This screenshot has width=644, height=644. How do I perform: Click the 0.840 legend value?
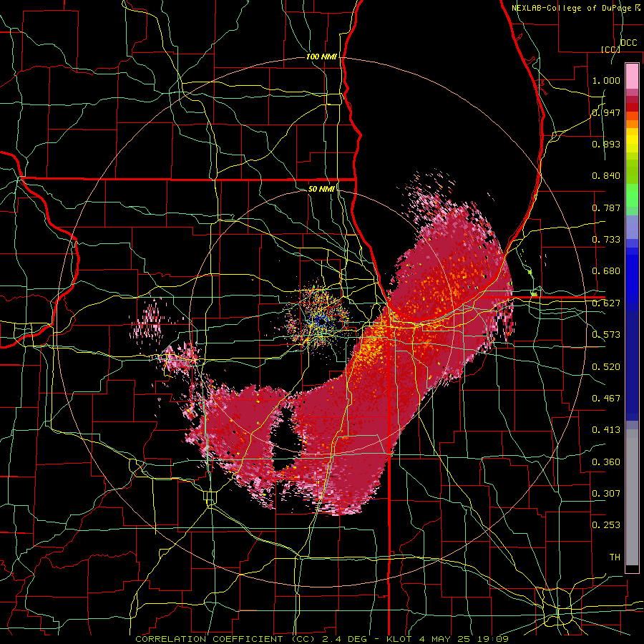tap(606, 176)
